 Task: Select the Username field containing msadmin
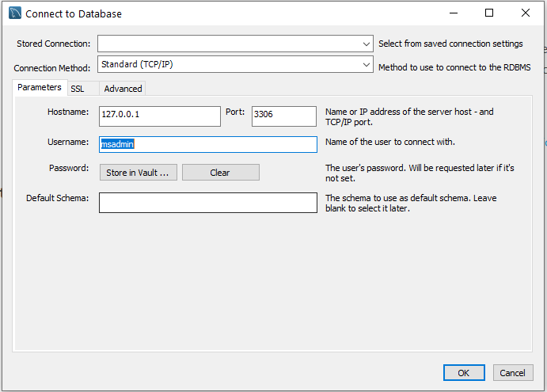(208, 144)
